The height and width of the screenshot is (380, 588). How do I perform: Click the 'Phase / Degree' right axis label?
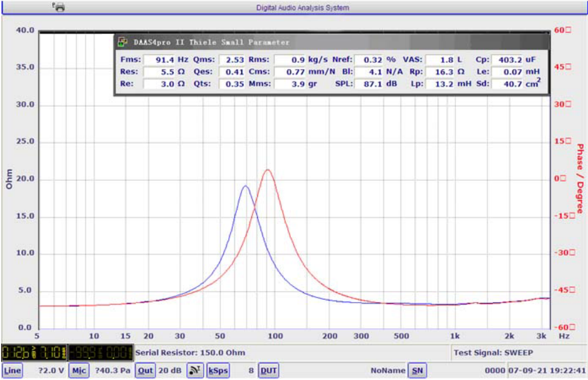580,178
